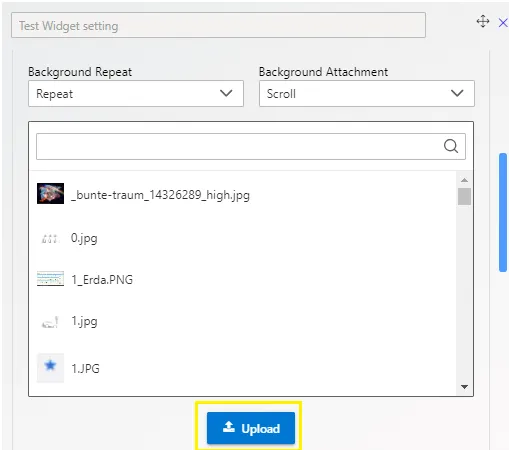Image resolution: width=509 pixels, height=450 pixels.
Task: Click chevron arrow next to Repeat
Action: (226, 93)
